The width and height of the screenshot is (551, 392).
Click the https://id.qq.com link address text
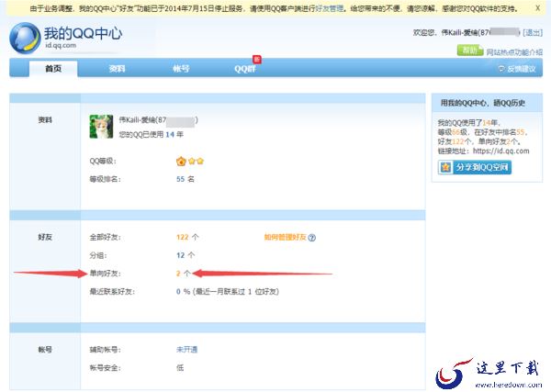[501, 151]
